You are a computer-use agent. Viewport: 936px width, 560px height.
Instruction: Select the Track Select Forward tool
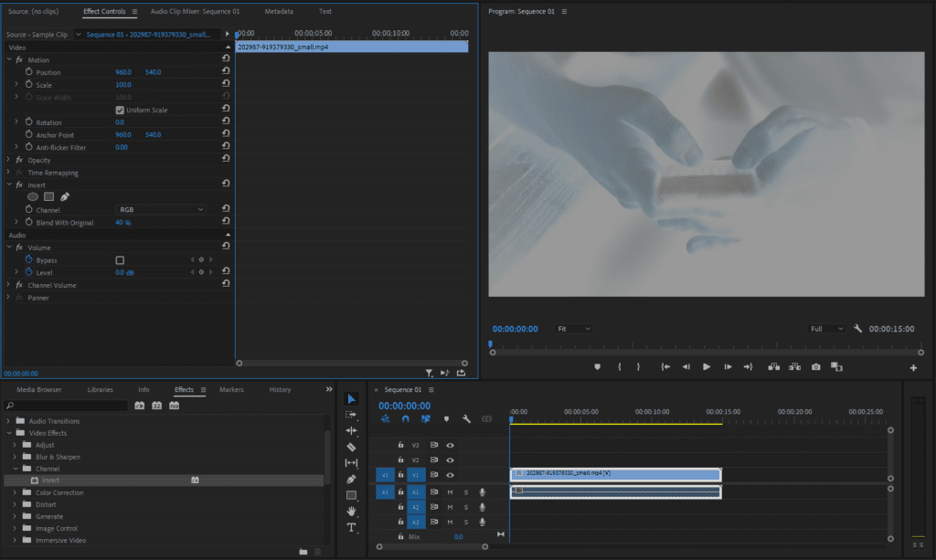pos(351,415)
